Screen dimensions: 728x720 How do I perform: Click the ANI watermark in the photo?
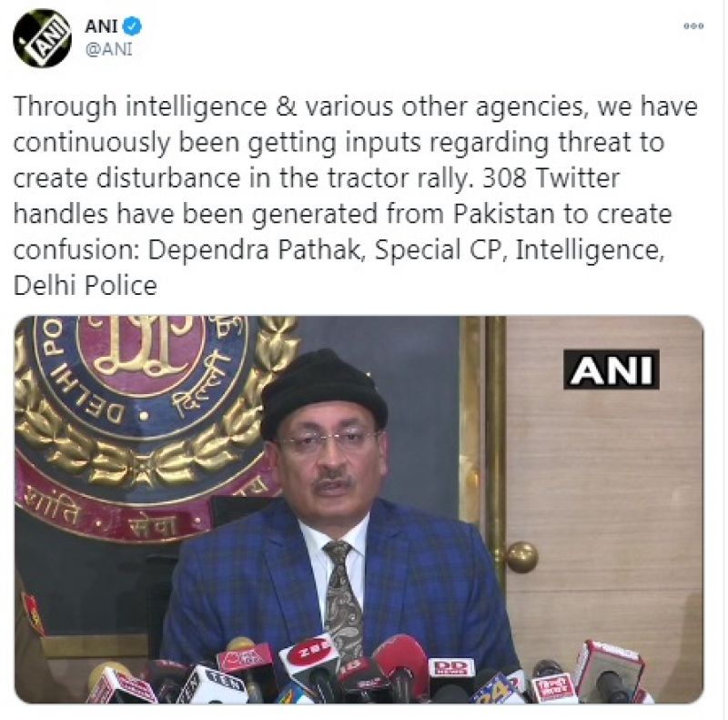(x=612, y=370)
